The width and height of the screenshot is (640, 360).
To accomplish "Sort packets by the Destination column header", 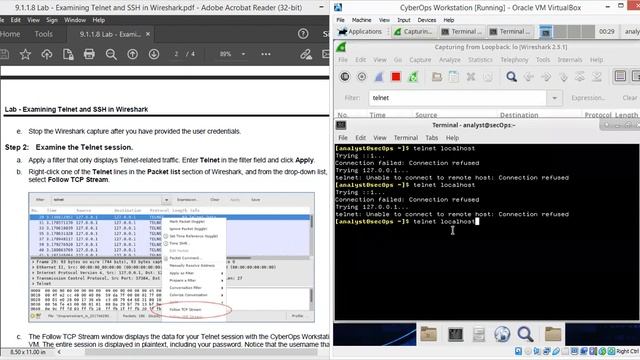I will click(x=519, y=115).
